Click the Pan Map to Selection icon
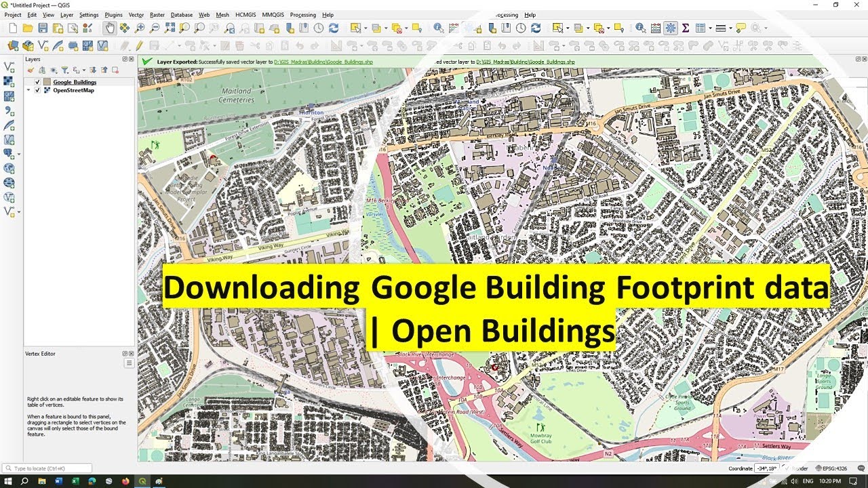 [x=125, y=28]
